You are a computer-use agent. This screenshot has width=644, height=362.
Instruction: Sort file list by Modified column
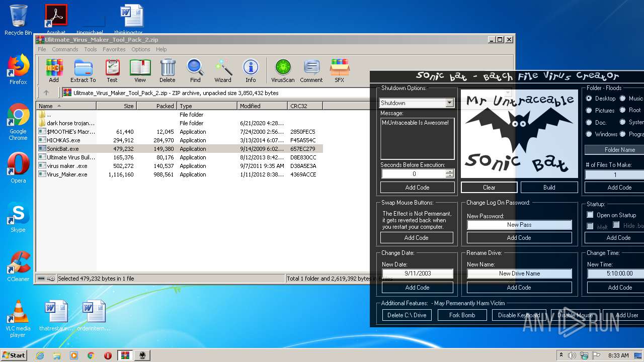[262, 106]
